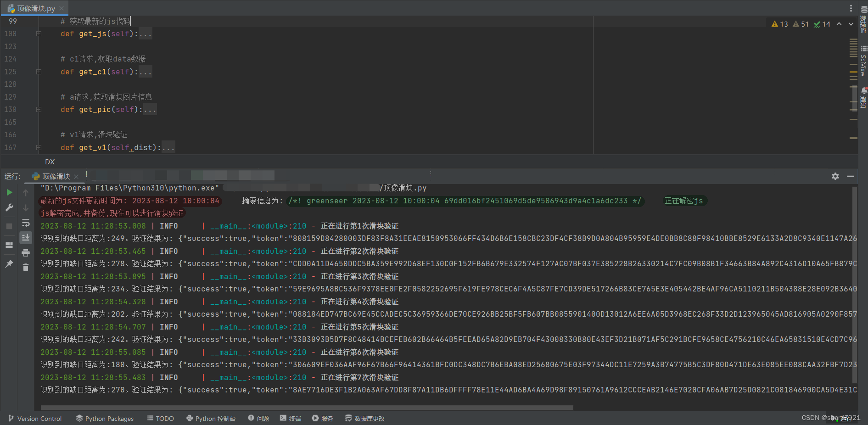Open run panel settings gear
Image resolution: width=868 pixels, height=425 pixels.
pos(835,176)
